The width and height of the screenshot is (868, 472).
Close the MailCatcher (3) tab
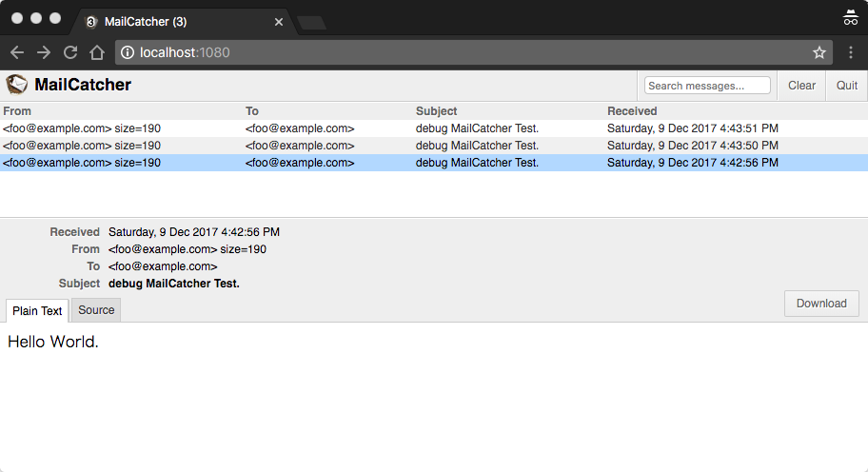pos(279,22)
